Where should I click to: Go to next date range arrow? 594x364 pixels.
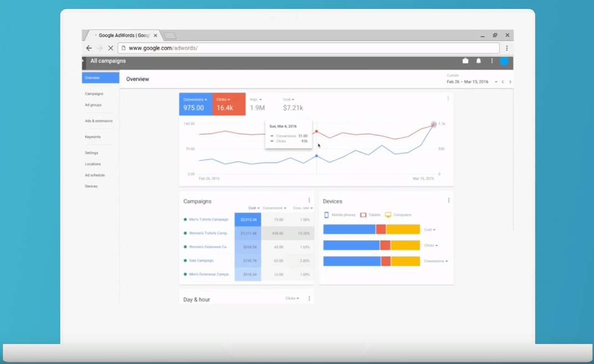click(x=510, y=82)
